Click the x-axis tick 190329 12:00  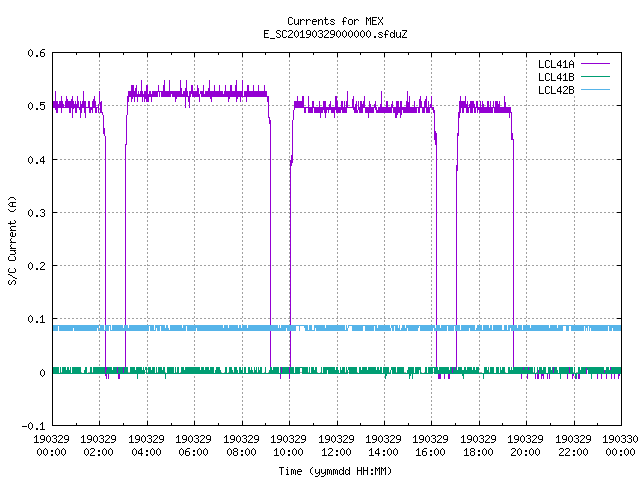(x=336, y=446)
